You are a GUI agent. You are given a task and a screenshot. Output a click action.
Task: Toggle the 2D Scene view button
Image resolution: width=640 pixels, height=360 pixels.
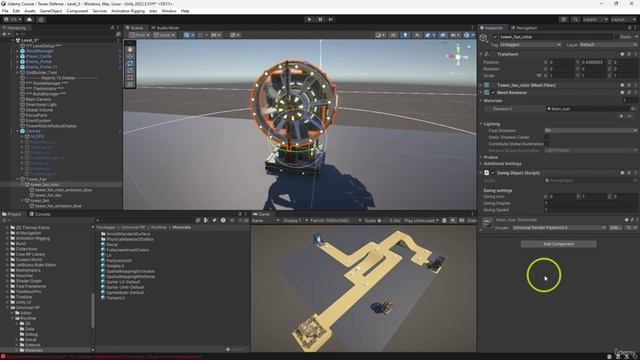pyautogui.click(x=393, y=35)
